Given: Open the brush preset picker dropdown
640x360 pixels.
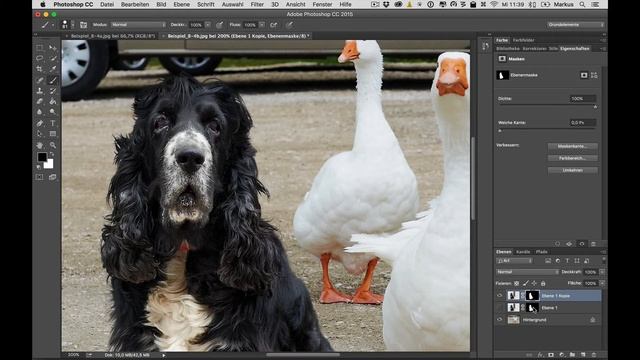Looking at the screenshot, I should click(x=73, y=25).
